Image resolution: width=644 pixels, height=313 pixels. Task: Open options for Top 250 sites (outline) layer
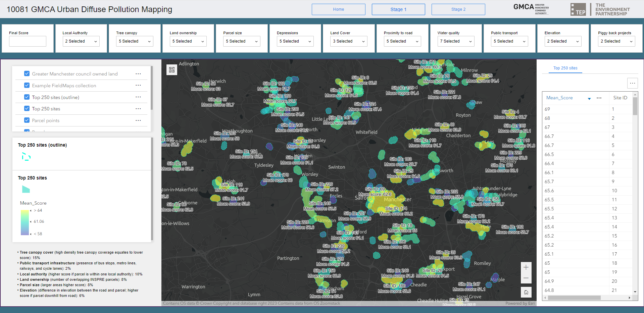pos(138,97)
